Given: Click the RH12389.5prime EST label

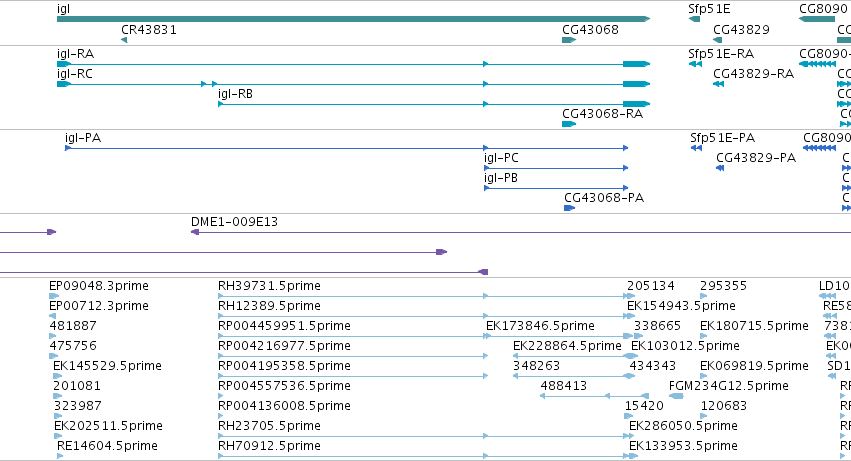Looking at the screenshot, I should pyautogui.click(x=269, y=306).
